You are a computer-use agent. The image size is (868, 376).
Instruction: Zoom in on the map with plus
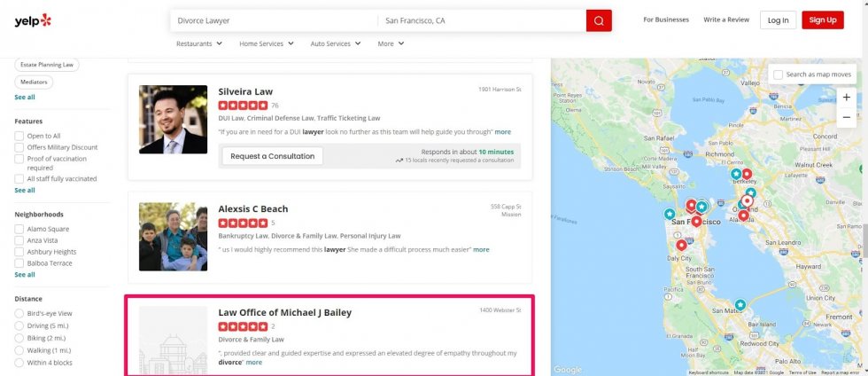(x=847, y=98)
